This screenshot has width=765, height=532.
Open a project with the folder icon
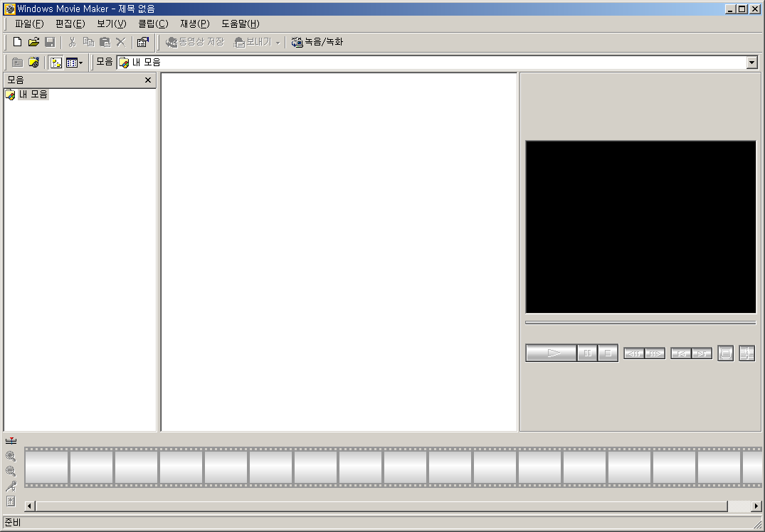33,42
